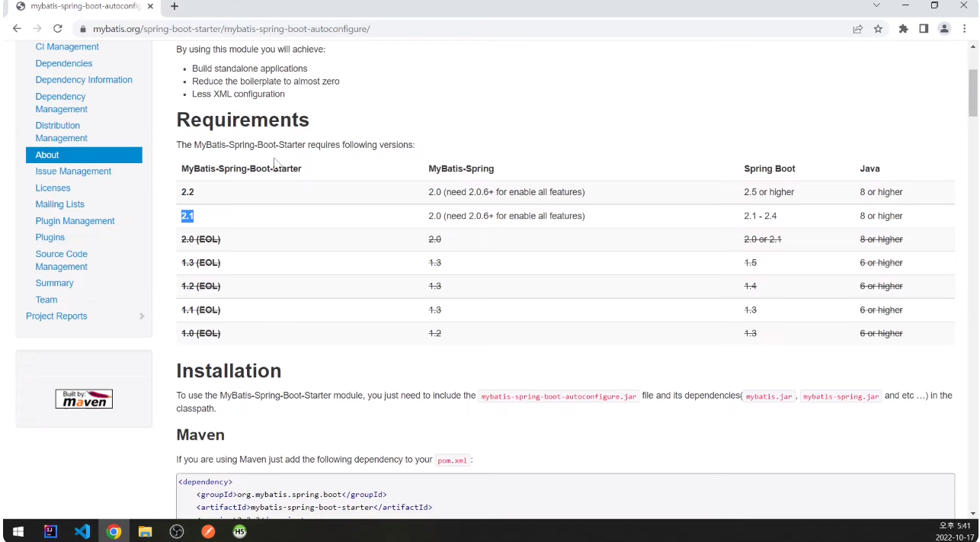The width and height of the screenshot is (980, 542).
Task: Open the orange Postman taskbar icon
Action: 208,531
